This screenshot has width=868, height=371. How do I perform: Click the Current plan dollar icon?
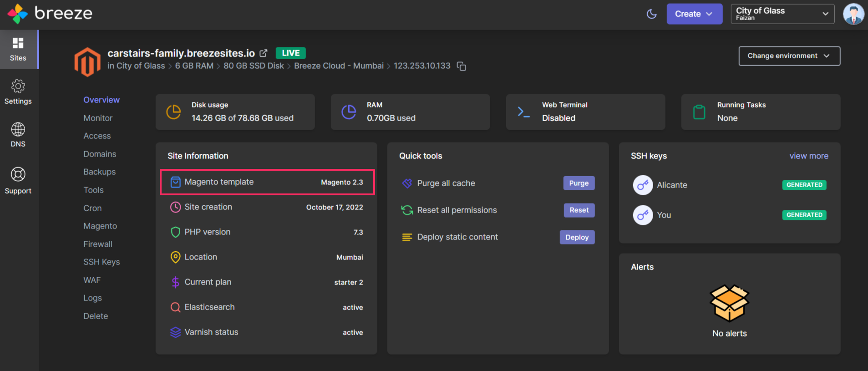coord(175,282)
